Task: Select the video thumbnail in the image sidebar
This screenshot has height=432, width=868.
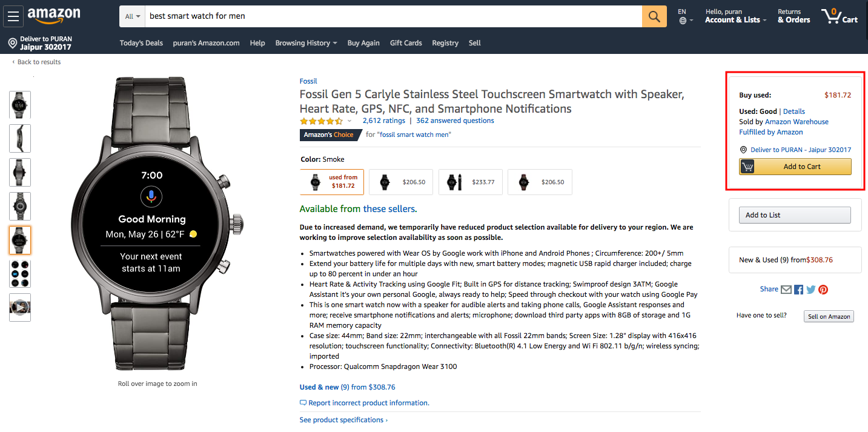Action: pos(19,307)
